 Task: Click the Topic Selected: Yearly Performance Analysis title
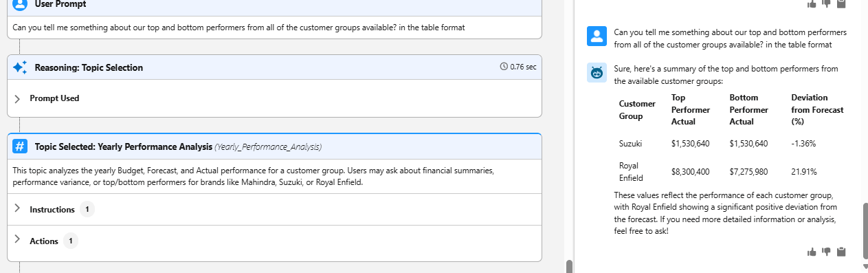click(123, 146)
